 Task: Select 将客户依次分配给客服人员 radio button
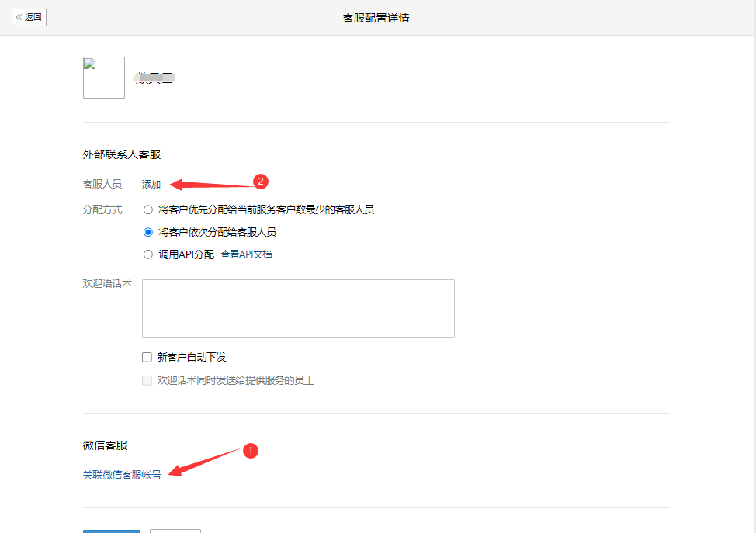tap(148, 232)
